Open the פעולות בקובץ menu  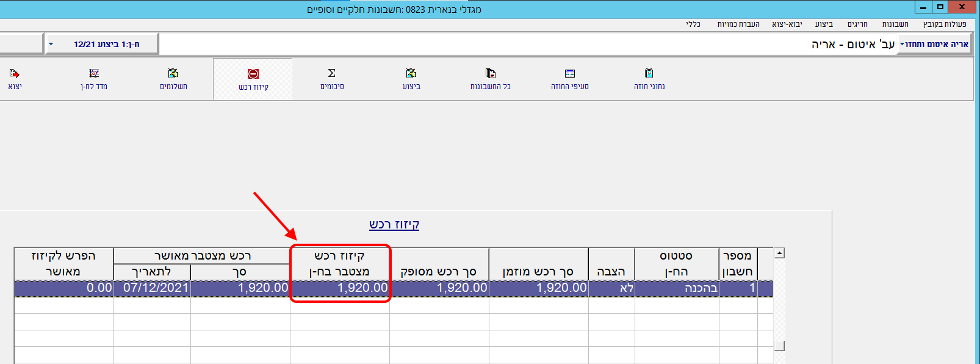[944, 24]
